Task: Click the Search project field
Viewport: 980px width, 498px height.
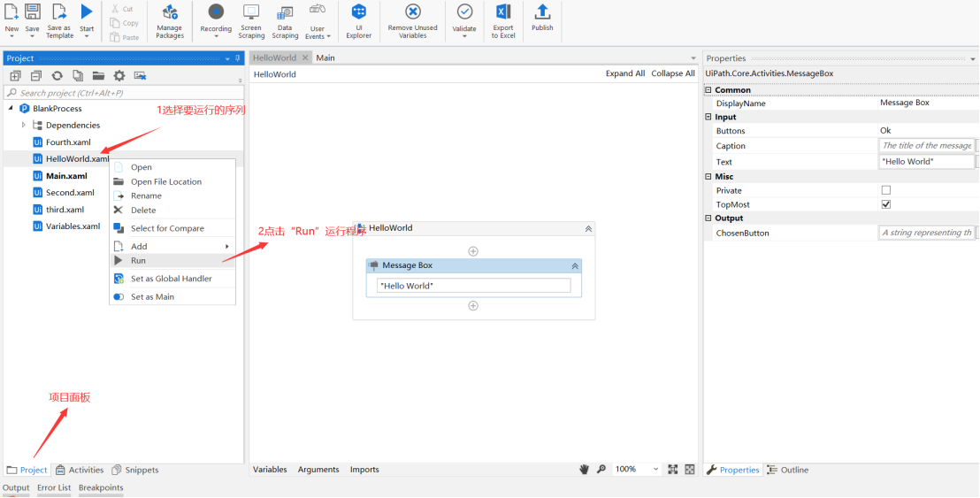Action: (124, 93)
